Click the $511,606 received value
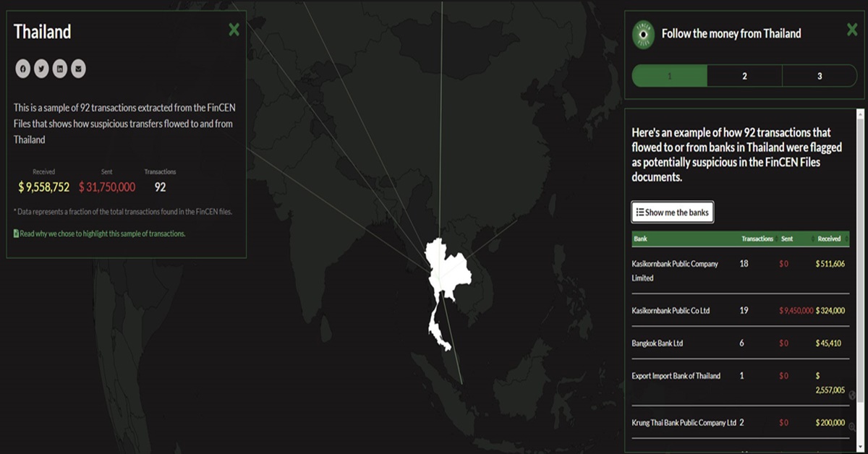Image resolution: width=868 pixels, height=454 pixels. [830, 264]
